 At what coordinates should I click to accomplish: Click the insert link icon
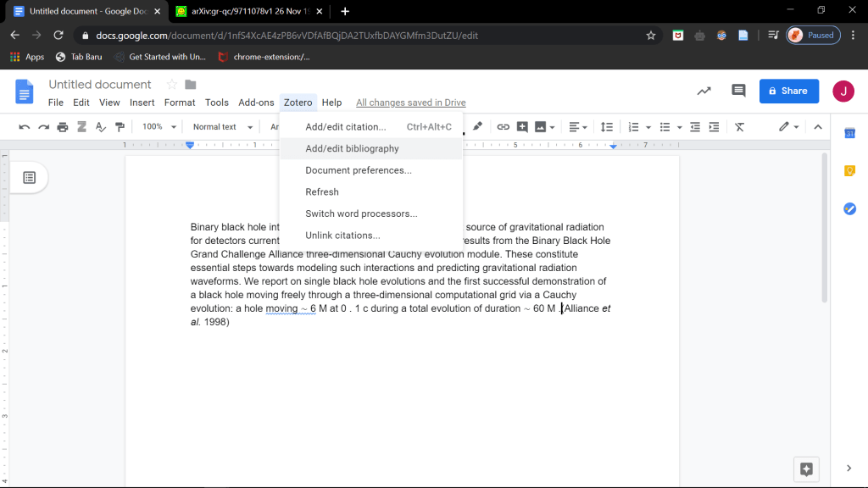click(x=503, y=127)
